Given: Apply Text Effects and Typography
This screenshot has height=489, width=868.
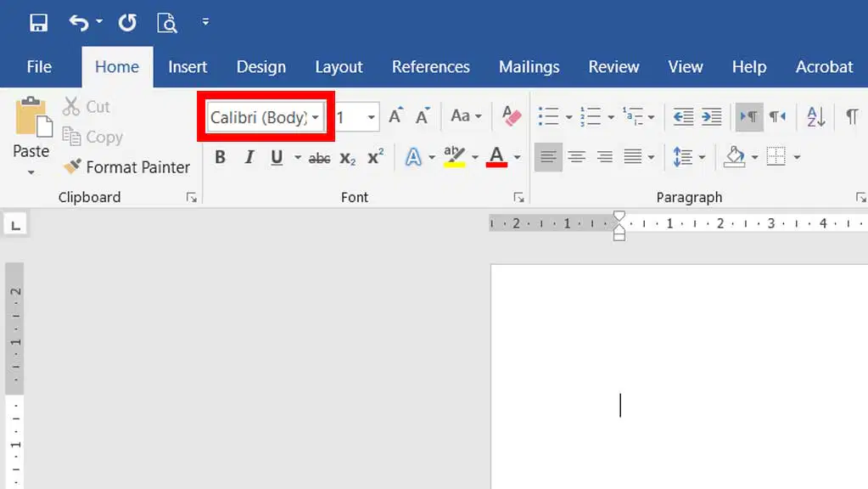Looking at the screenshot, I should tap(413, 157).
